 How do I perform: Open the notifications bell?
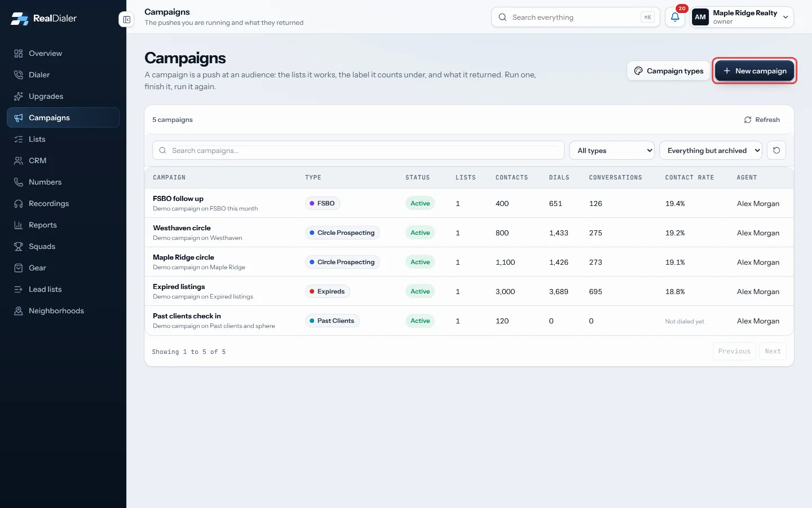tap(675, 17)
